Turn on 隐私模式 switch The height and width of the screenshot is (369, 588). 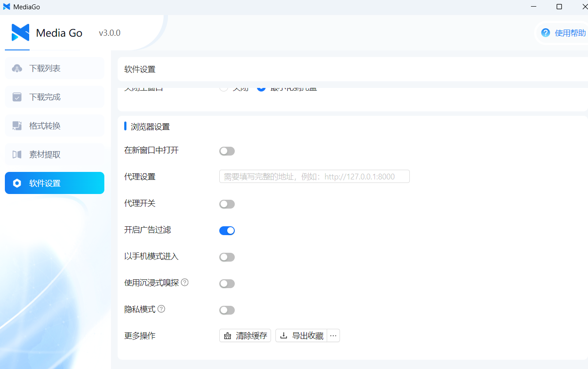(x=227, y=310)
